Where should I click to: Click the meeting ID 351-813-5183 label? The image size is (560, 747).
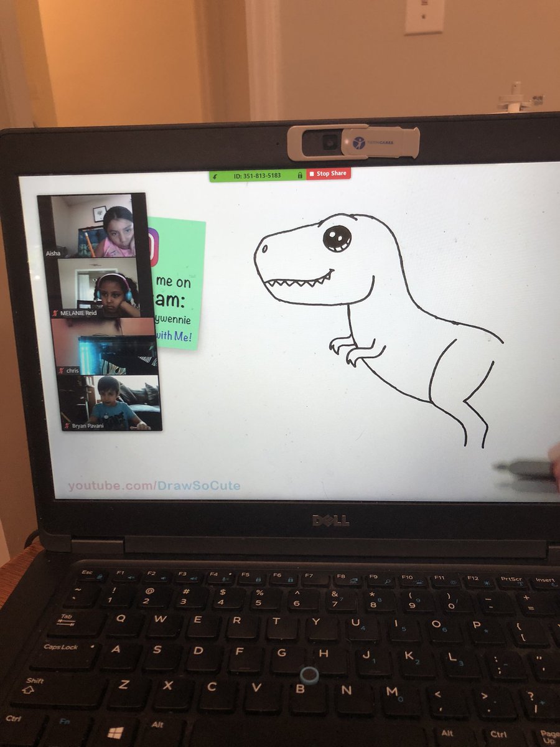[x=257, y=176]
